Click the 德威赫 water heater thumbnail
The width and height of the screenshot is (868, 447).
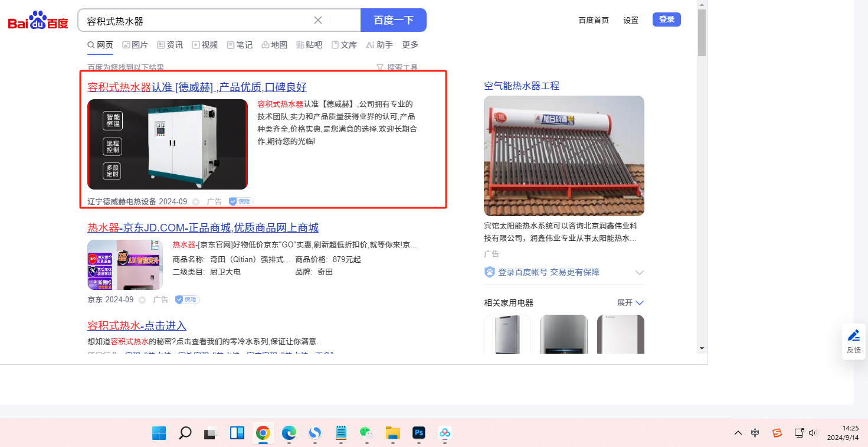click(x=168, y=144)
